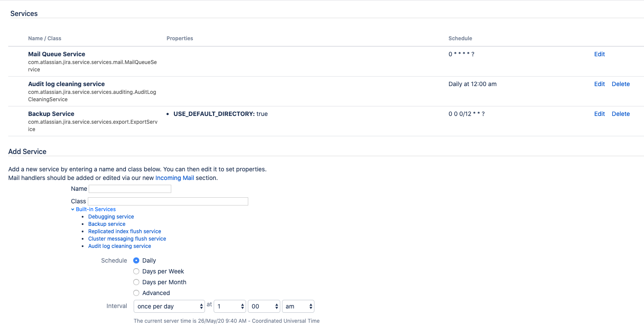Edit the Mail Queue Service
This screenshot has height=334, width=644.
tap(599, 54)
